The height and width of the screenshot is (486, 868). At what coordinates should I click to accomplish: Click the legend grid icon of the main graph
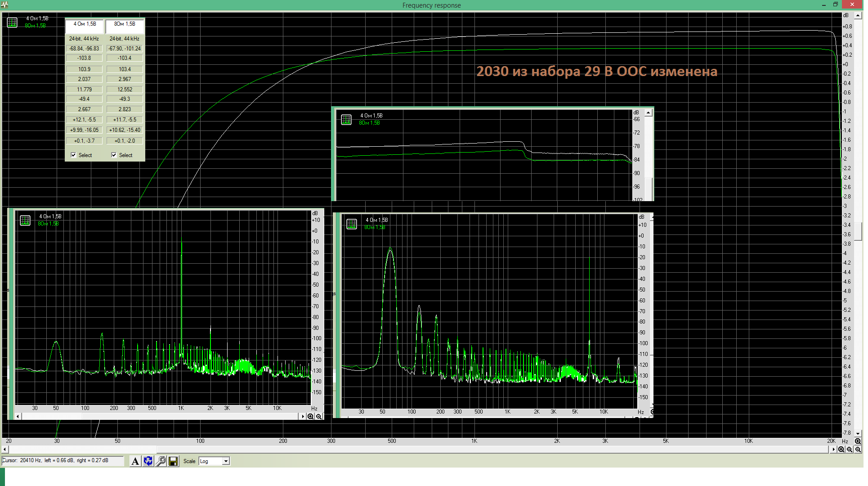pyautogui.click(x=12, y=22)
